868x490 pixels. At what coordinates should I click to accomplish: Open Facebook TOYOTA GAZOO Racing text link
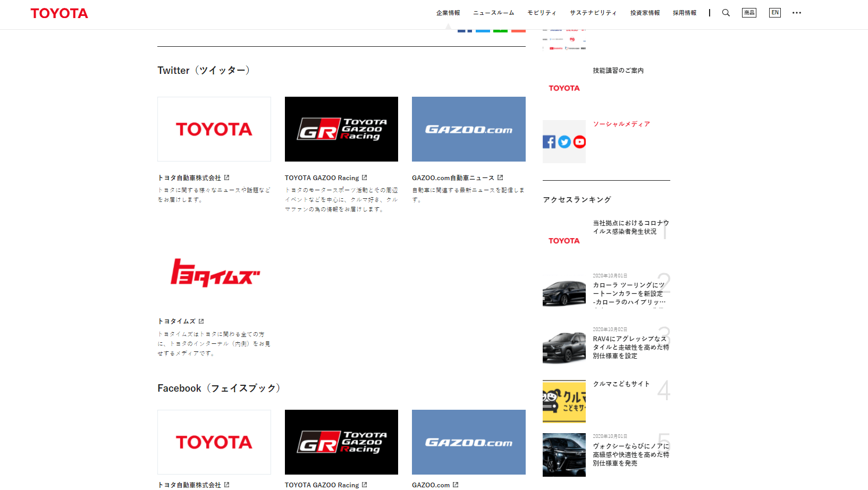(322, 485)
